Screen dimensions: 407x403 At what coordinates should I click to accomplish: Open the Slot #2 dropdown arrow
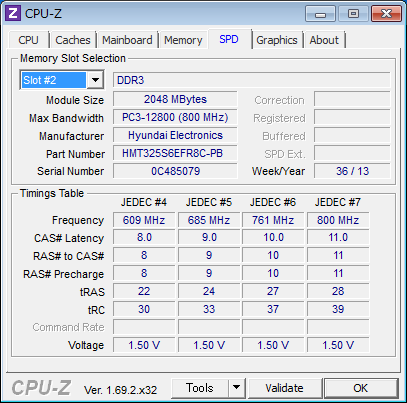click(x=95, y=80)
